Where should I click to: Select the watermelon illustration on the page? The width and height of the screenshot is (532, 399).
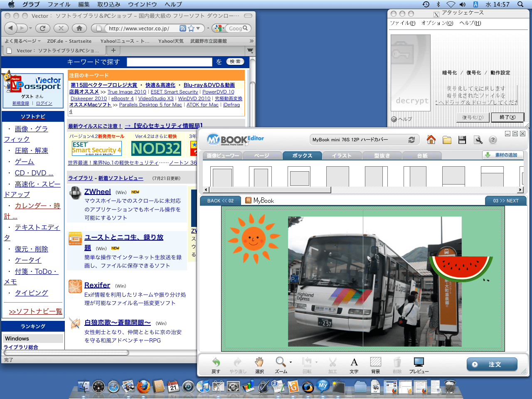click(x=461, y=268)
